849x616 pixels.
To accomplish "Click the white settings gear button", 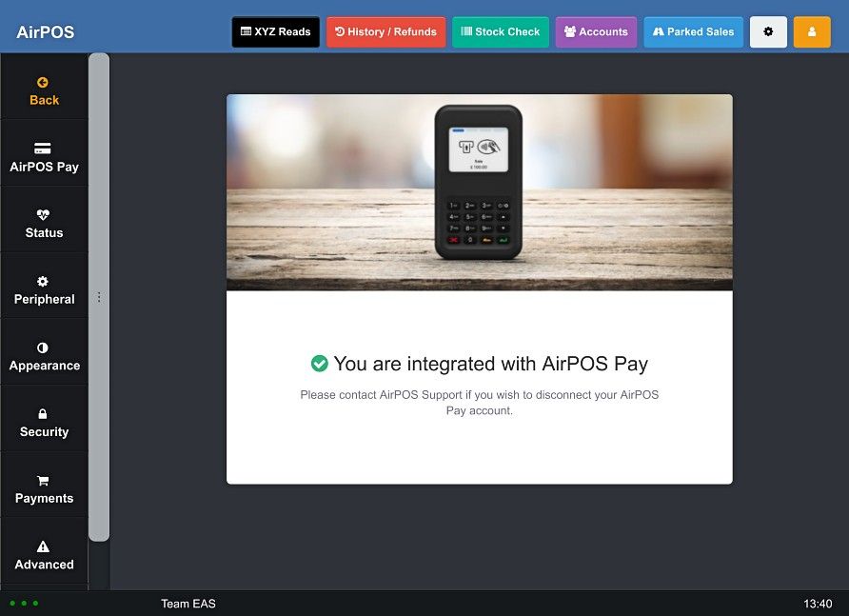I will [768, 32].
